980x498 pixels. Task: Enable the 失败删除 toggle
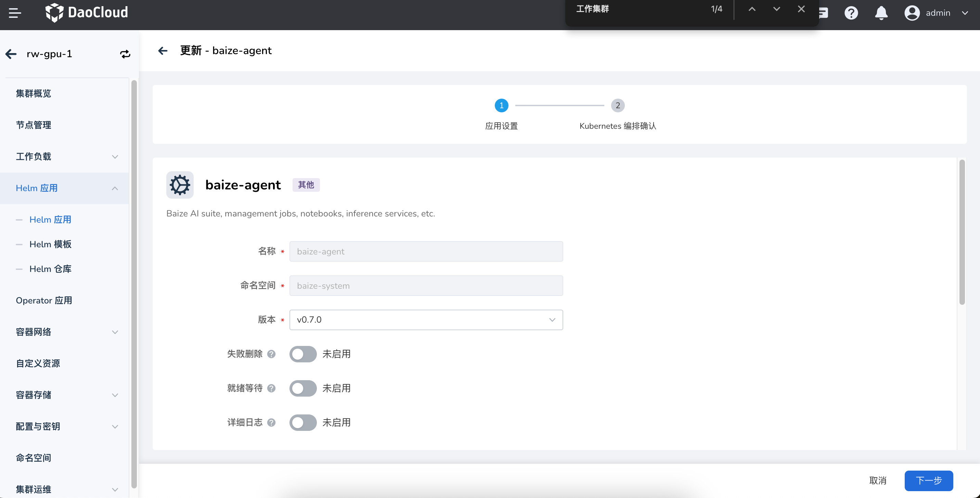[x=303, y=354]
